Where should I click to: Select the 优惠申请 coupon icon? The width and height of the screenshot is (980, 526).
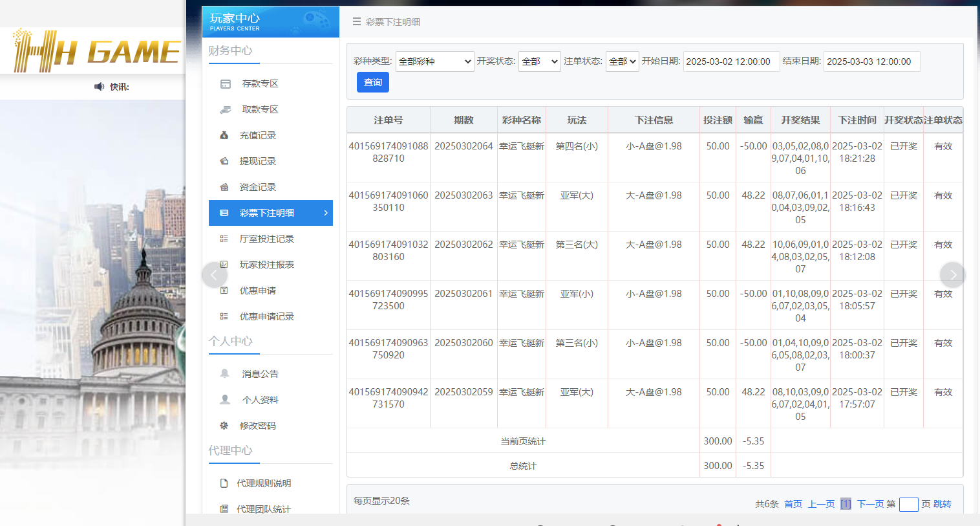[224, 290]
